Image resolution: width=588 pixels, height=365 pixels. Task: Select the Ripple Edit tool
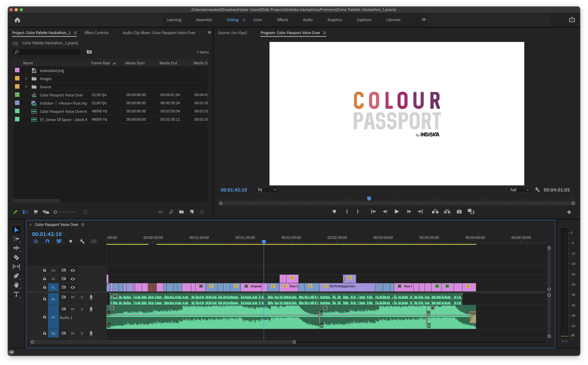point(16,248)
